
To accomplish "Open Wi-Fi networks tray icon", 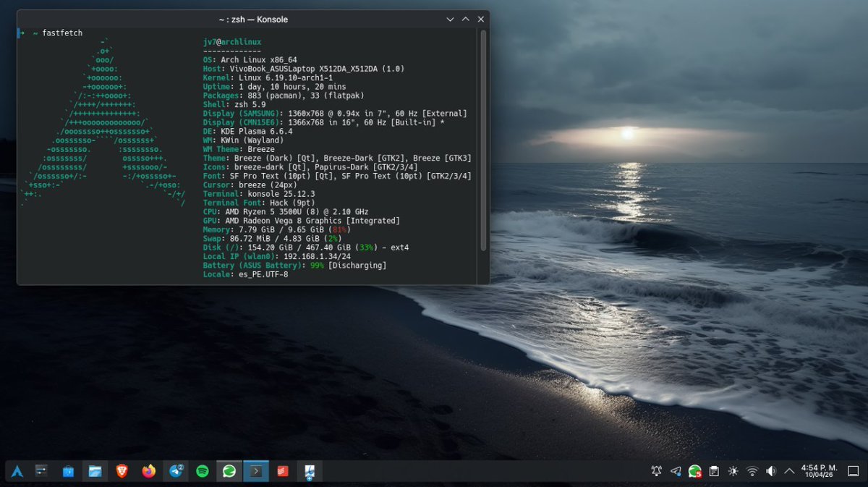I will tap(752, 471).
